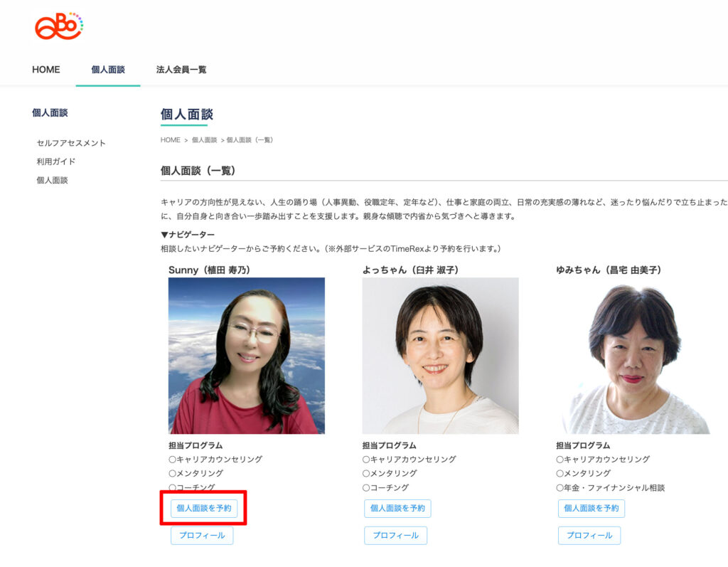Click HOME in the breadcrumb trail
Screen dimensions: 728x567
[x=171, y=140]
